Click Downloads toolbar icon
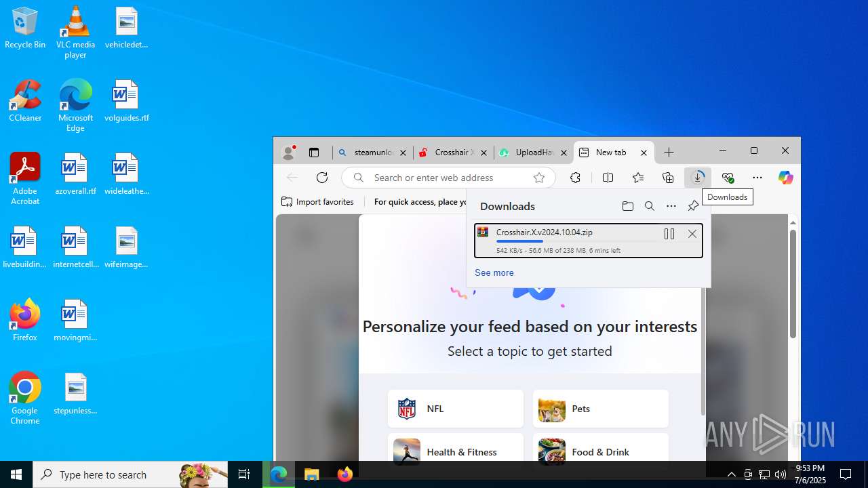868x488 pixels. pyautogui.click(x=698, y=178)
